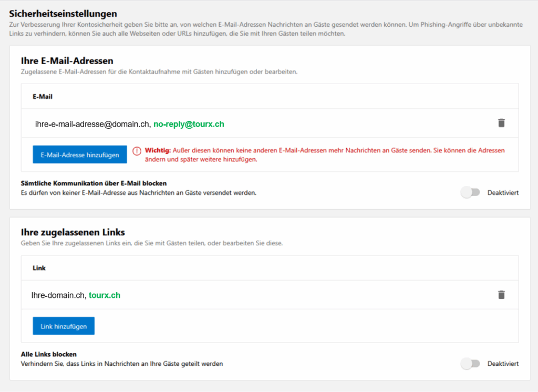Image resolution: width=538 pixels, height=392 pixels.
Task: Delete the allowed e-mail addresses row
Action: click(501, 123)
